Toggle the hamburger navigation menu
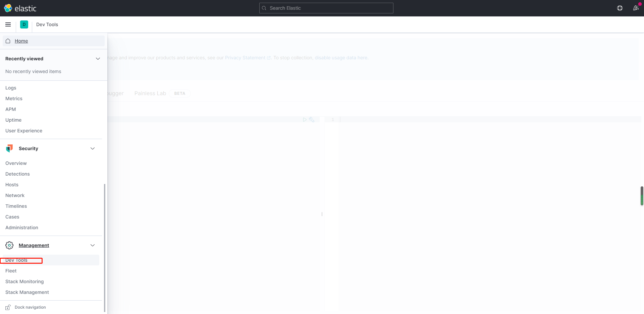Screen dimensions: 644x314 tap(8, 24)
